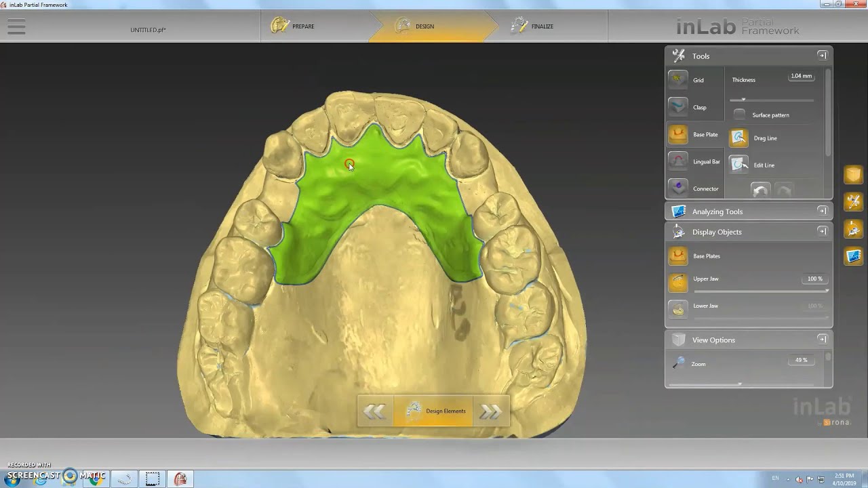
Task: Open Tools from right sidebar wrench icon
Action: click(853, 201)
